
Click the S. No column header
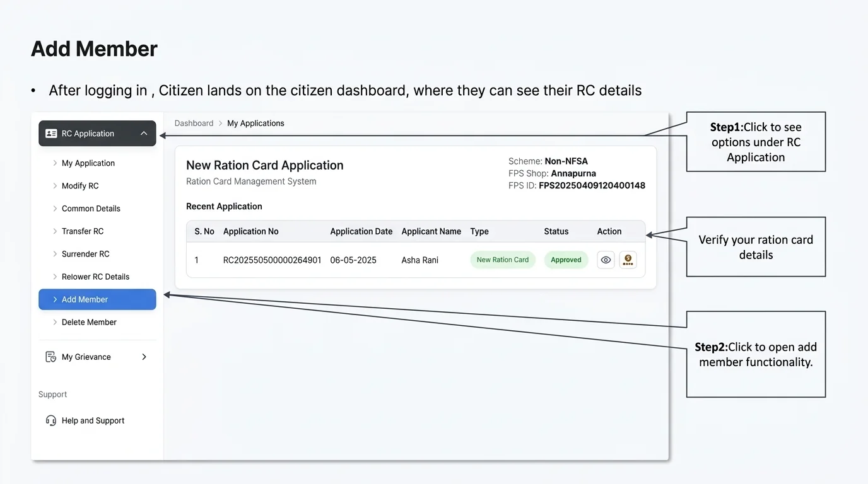(x=204, y=231)
